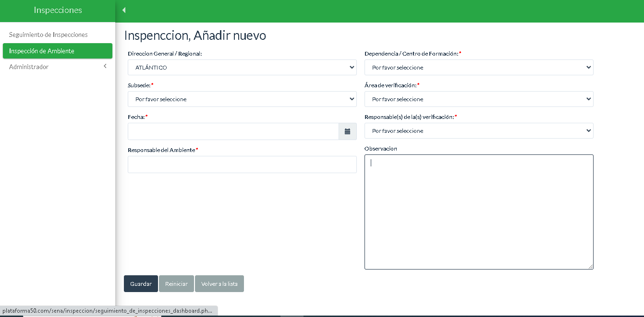Go to Seguimiento de Inspecciones in the sidebar
Screen dimensions: 644x317
[49, 35]
